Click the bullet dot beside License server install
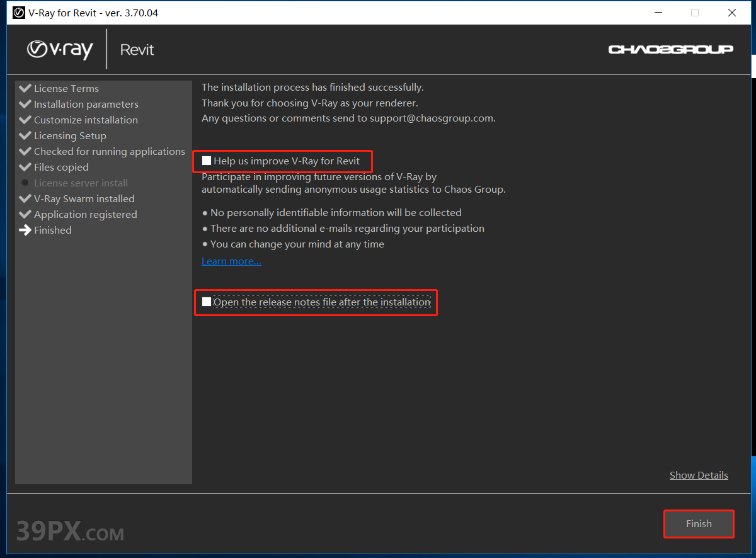 point(25,183)
